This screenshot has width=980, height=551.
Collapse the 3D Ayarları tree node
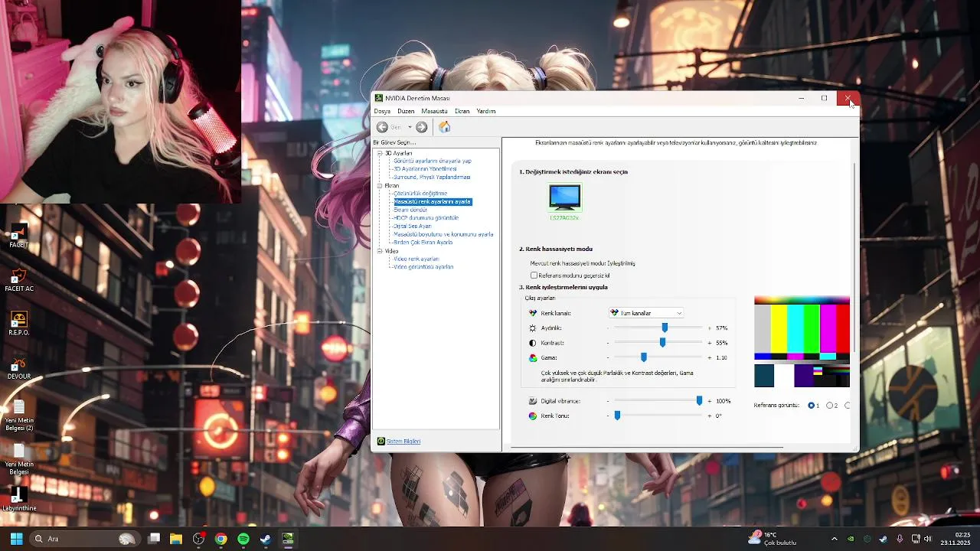click(380, 153)
